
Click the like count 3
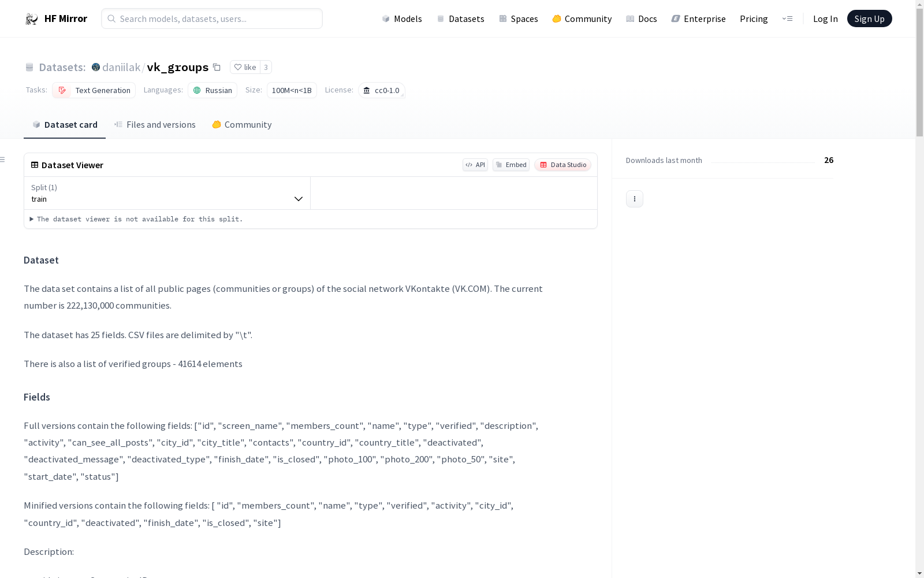(266, 67)
